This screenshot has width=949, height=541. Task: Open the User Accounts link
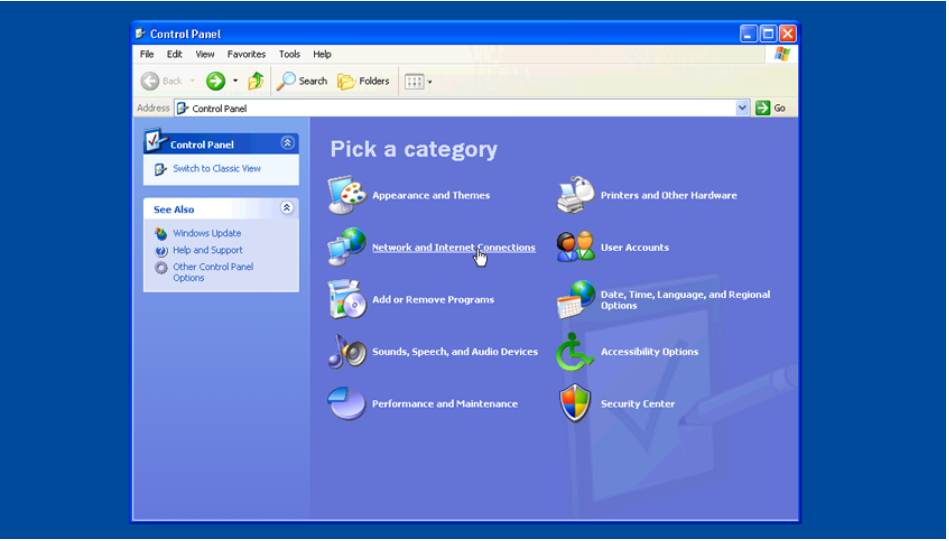click(634, 248)
